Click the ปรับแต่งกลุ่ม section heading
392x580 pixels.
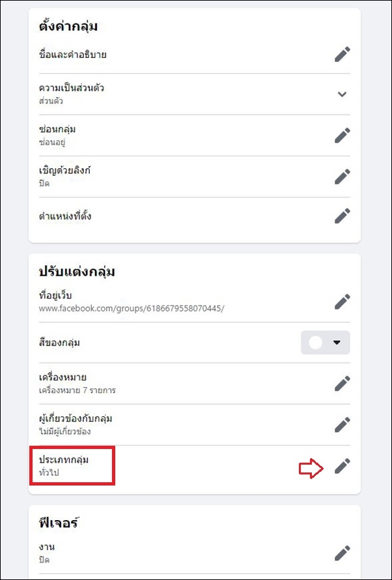tap(77, 272)
